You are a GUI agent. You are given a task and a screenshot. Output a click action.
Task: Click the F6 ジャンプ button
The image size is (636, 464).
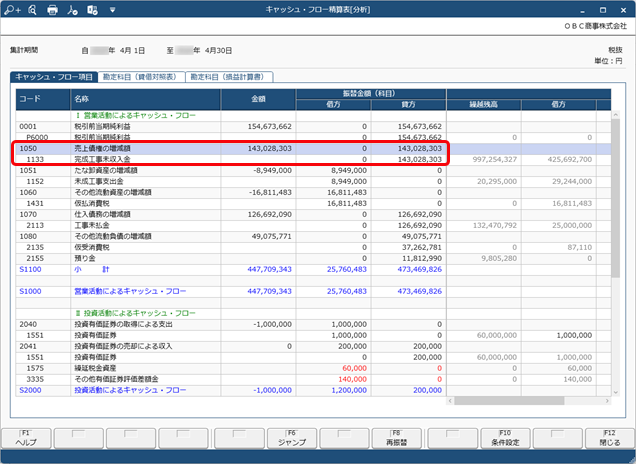292,438
